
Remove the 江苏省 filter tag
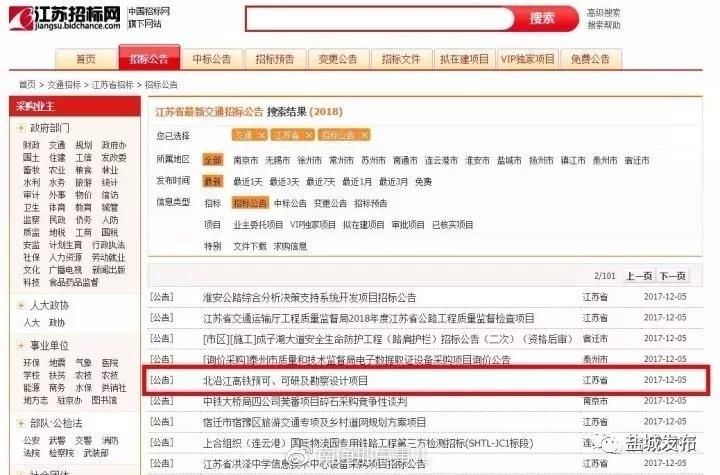click(309, 135)
